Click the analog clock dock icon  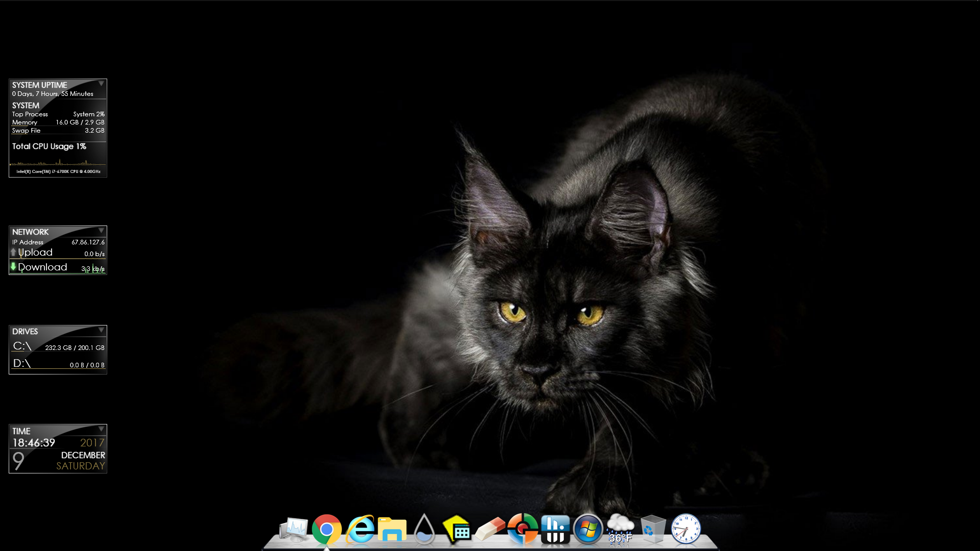coord(685,529)
